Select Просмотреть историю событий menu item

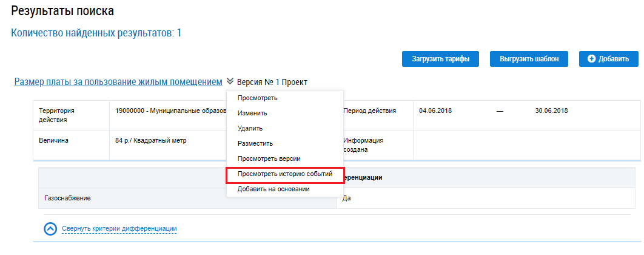point(285,174)
